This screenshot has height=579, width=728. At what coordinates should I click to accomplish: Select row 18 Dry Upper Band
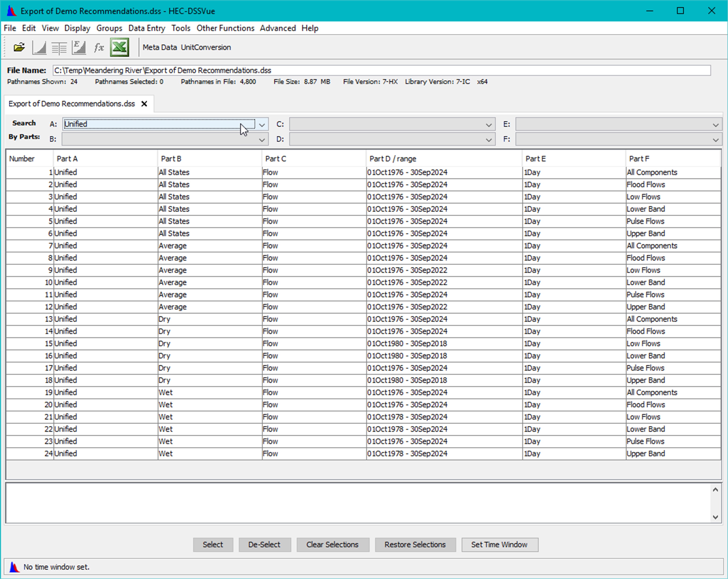coord(363,380)
